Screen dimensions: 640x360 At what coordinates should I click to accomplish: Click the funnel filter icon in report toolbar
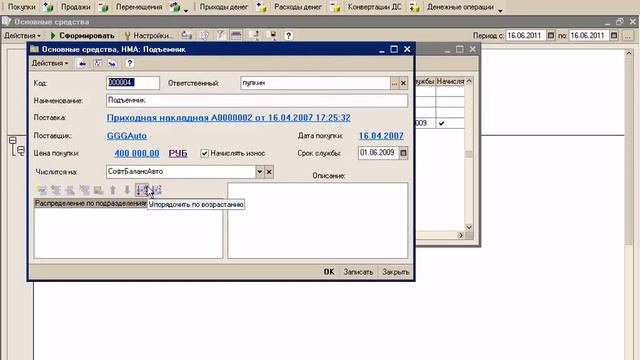220,36
